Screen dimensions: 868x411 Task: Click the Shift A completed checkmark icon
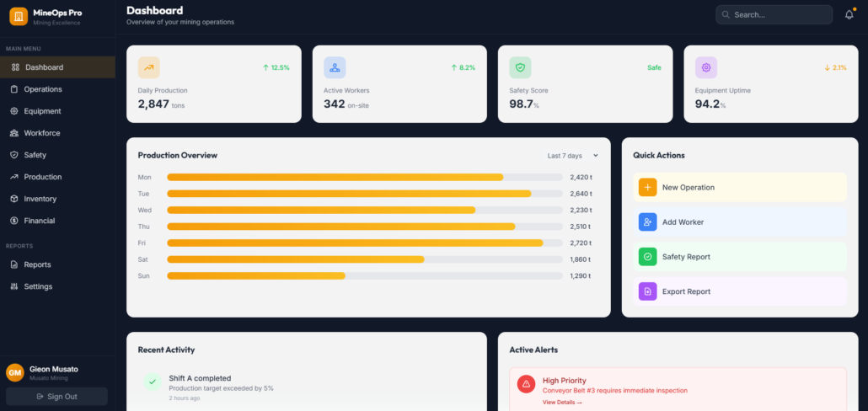[x=153, y=382]
